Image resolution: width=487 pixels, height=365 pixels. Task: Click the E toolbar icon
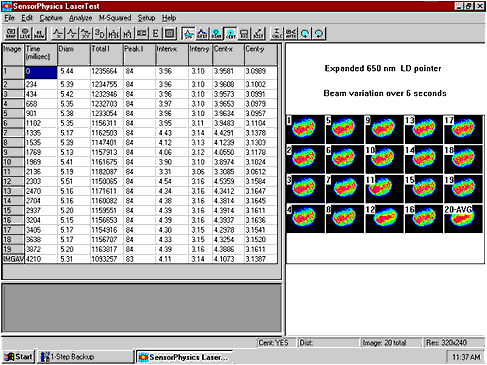point(155,33)
